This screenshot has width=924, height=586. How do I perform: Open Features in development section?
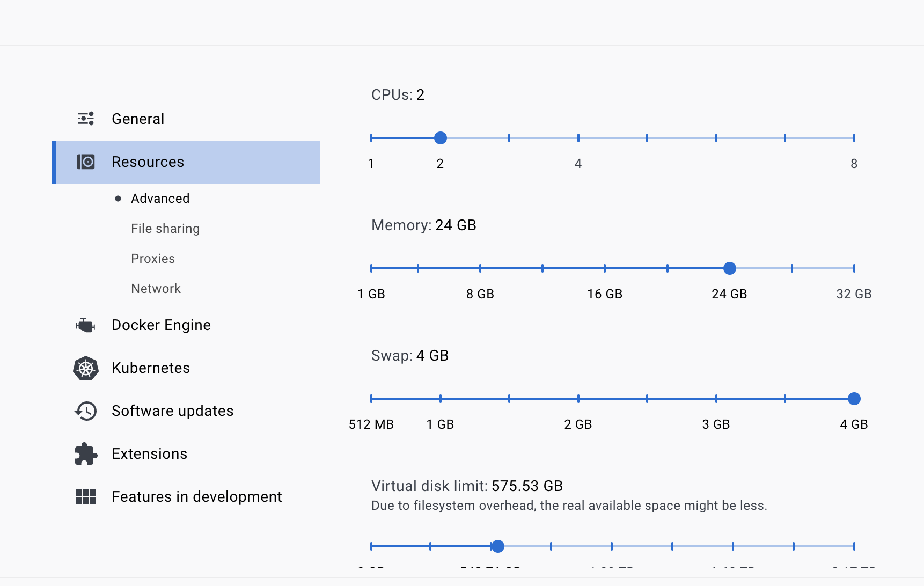(x=186, y=497)
